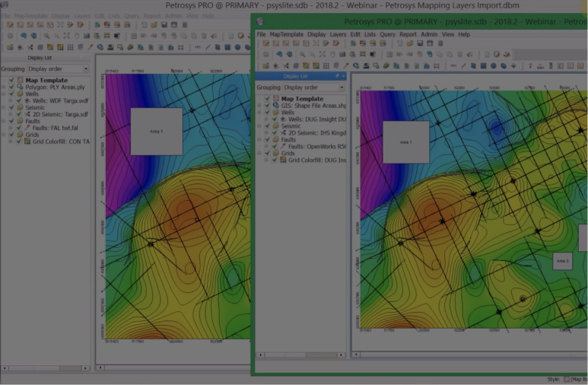
Task: Collapse the Faults group in front list
Action: coord(259,140)
